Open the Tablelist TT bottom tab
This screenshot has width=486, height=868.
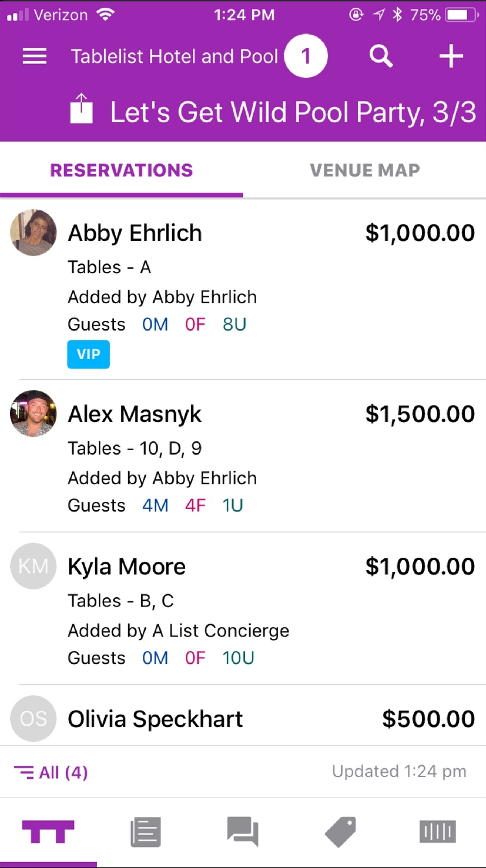48,832
